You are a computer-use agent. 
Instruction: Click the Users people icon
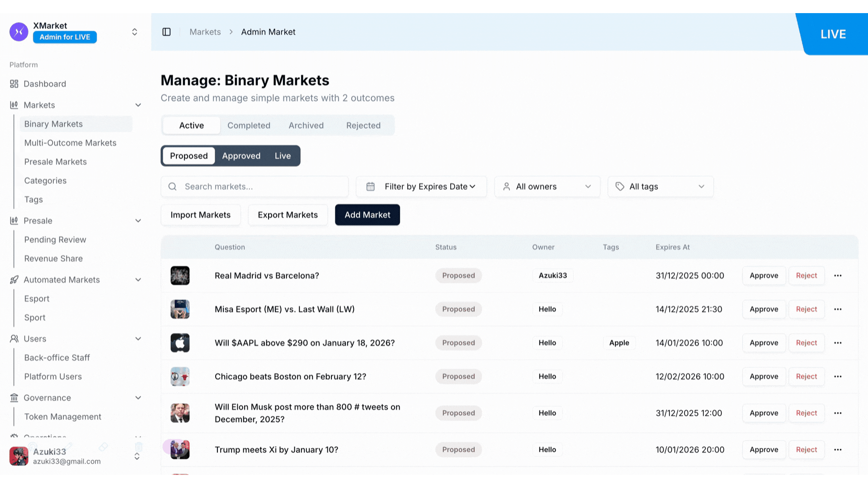(14, 339)
